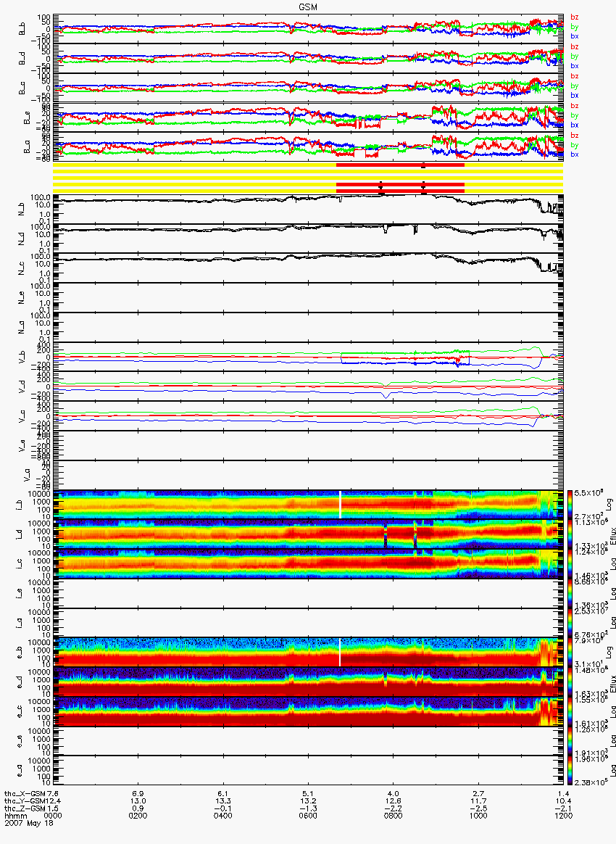Select the e_b electron spectrogram label
This screenshot has width=616, height=844.
tap(19, 652)
